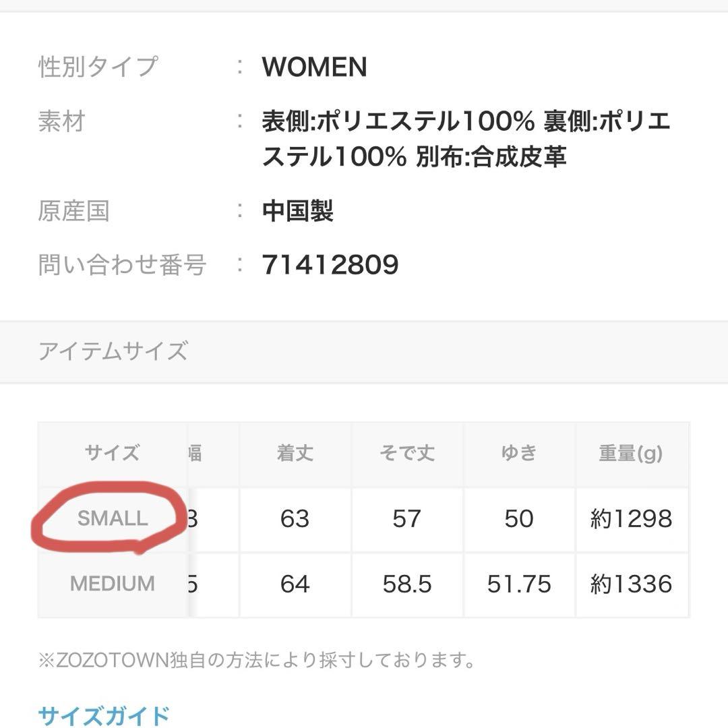This screenshot has height=728, width=728.
Task: Click the MEDIUM ゆき value 51.75
Action: click(519, 584)
